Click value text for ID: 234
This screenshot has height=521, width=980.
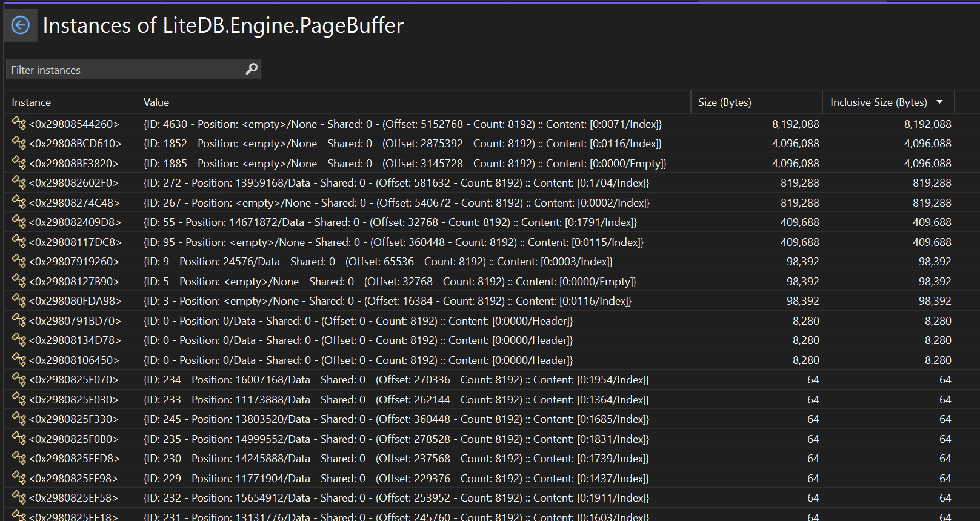pos(396,380)
